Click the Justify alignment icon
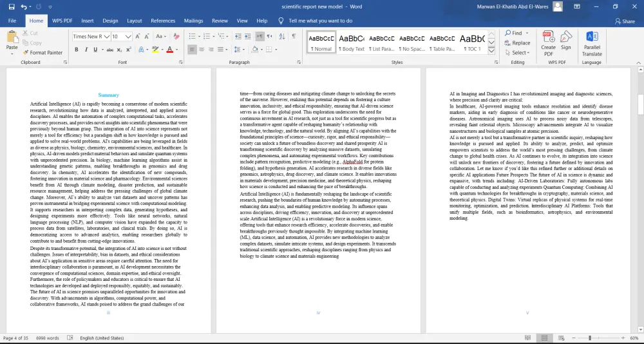644x344 pixels. tap(220, 50)
